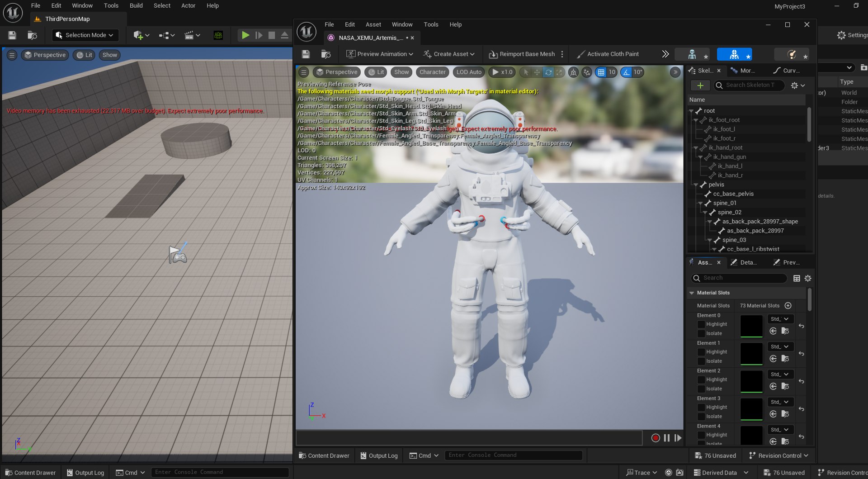Toggle surface snapping icon in viewport
This screenshot has height=479, width=868.
(x=587, y=72)
